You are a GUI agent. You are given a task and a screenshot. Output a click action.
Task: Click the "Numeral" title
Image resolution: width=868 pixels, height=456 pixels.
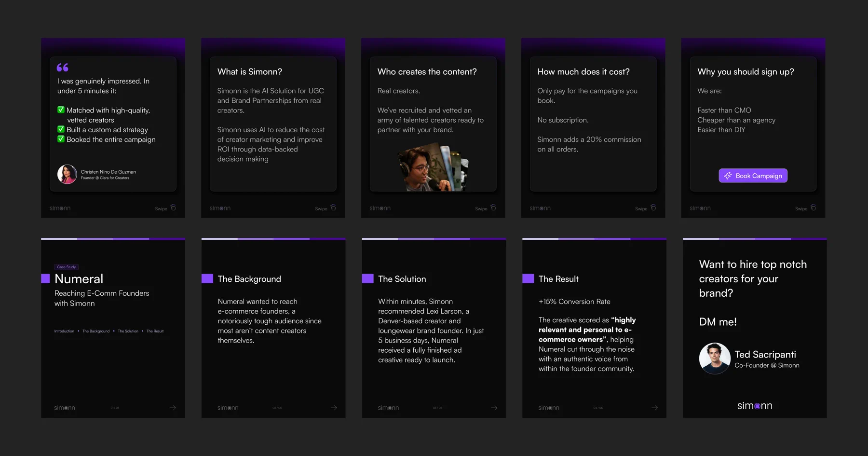(79, 279)
